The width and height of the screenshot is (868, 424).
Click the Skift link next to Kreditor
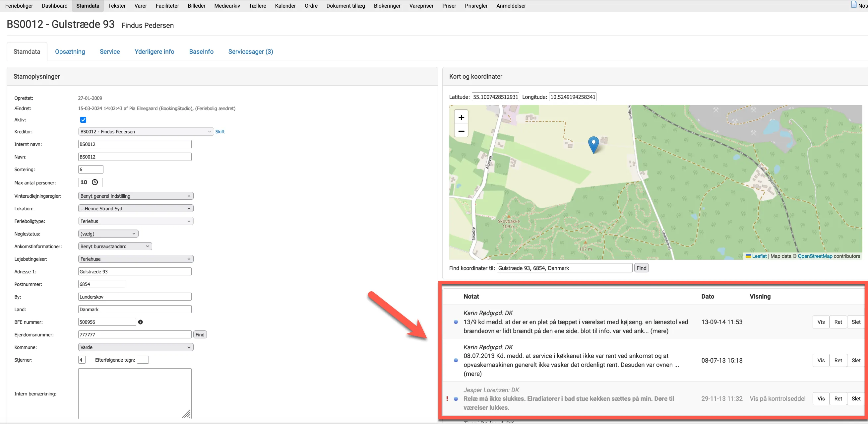[220, 132]
